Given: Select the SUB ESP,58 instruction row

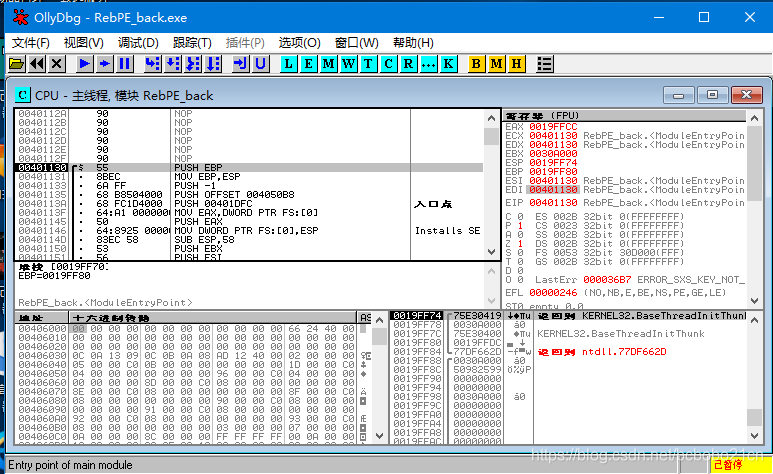Looking at the screenshot, I should [249, 240].
